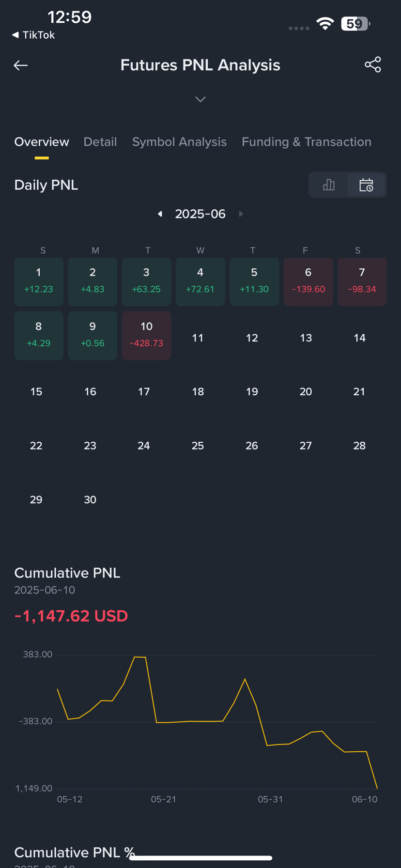Return to TikTok app link
The height and width of the screenshot is (868, 401).
pos(33,35)
